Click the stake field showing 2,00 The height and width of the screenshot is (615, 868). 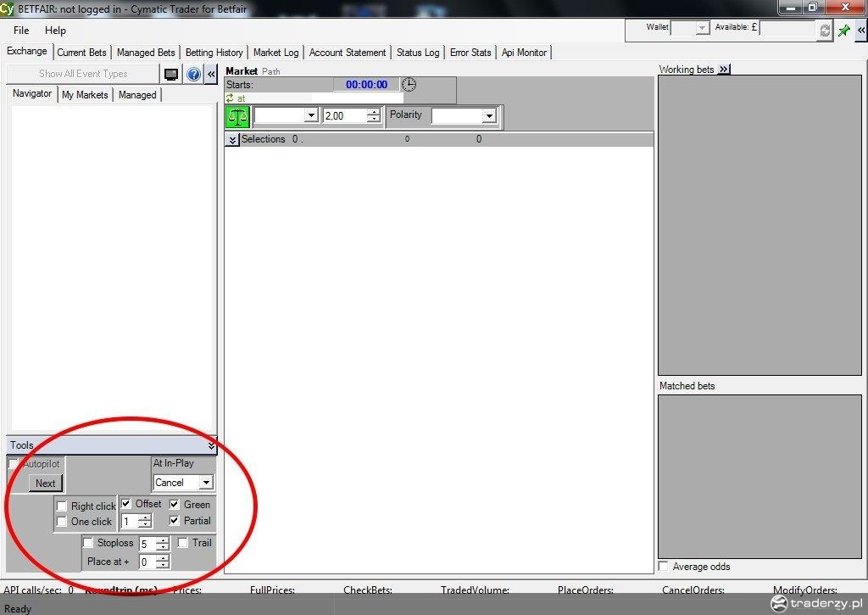(345, 116)
